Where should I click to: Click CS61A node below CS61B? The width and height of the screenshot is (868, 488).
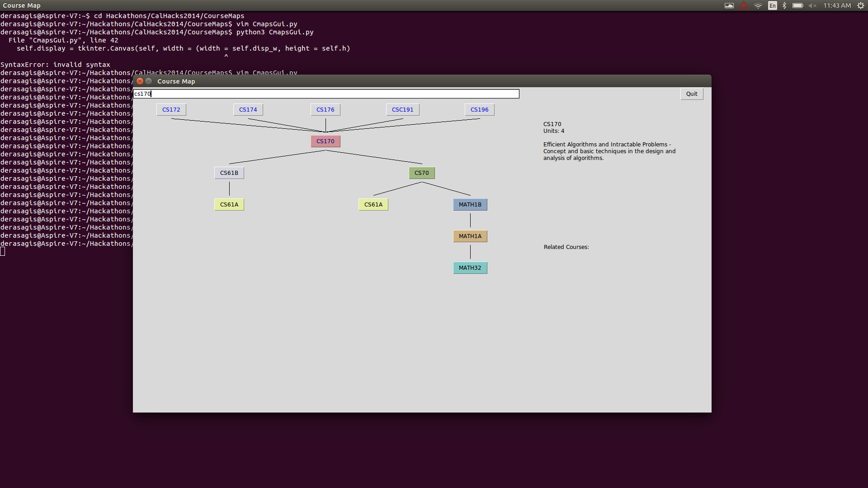[229, 205]
